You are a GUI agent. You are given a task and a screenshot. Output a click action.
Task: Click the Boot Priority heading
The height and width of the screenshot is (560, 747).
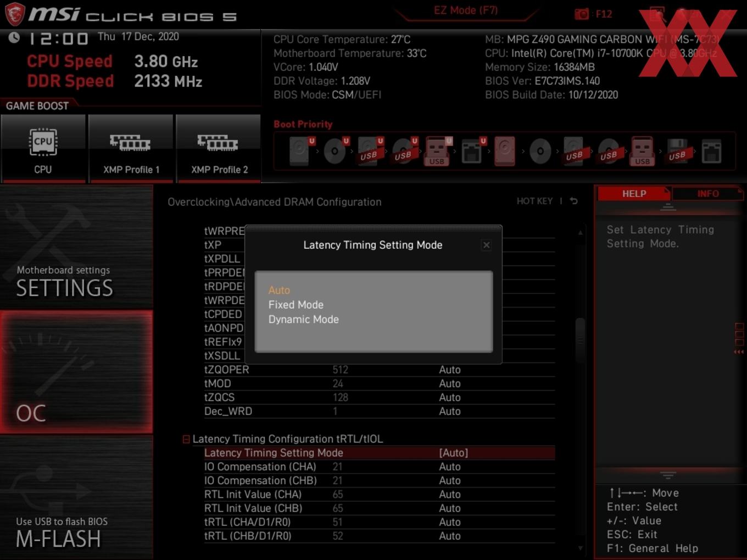point(303,125)
